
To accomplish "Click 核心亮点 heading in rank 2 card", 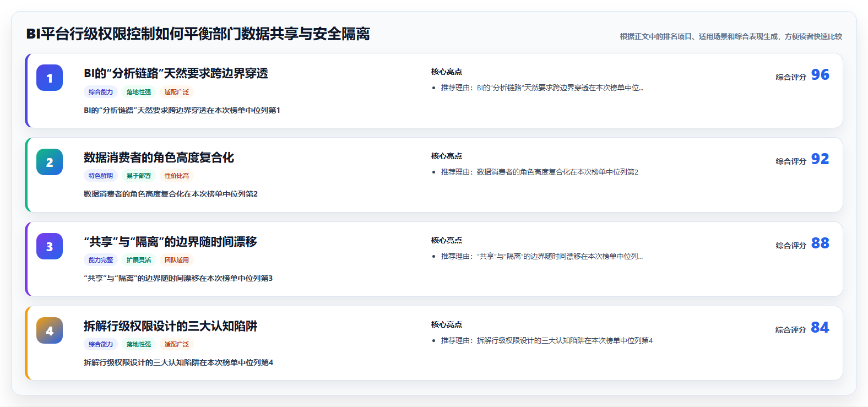I will click(x=447, y=156).
